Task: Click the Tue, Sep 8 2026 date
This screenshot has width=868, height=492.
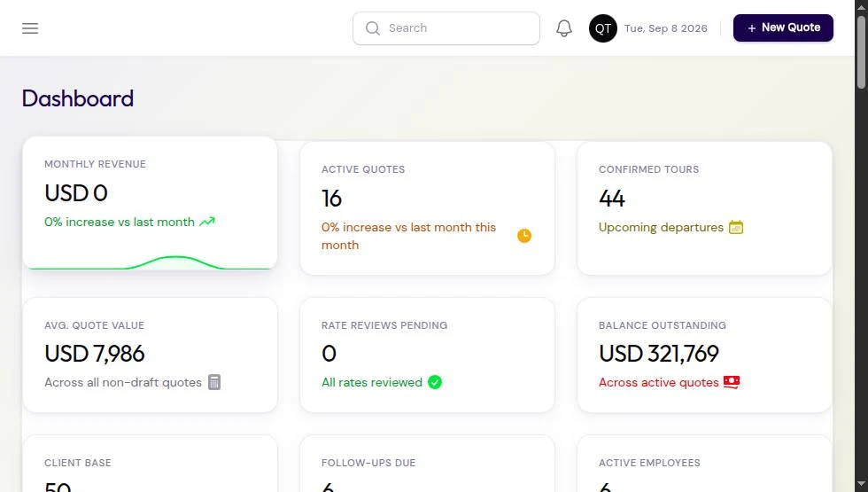Action: coord(666,28)
